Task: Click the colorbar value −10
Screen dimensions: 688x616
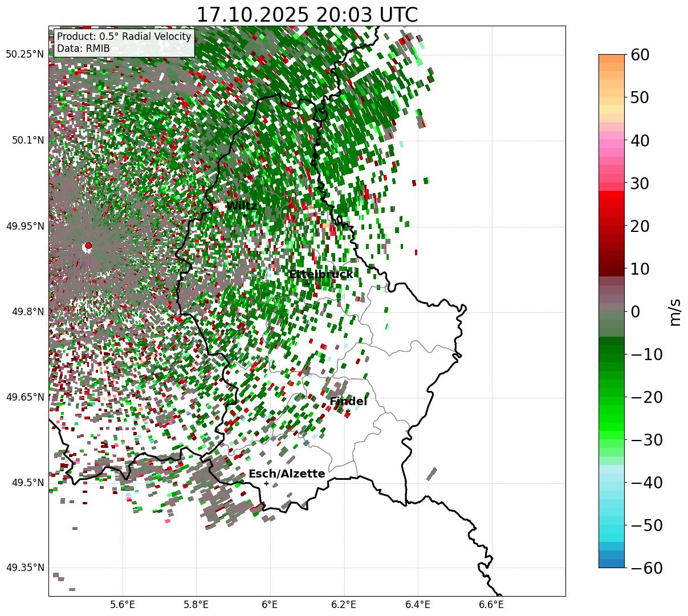Action: coord(646,354)
